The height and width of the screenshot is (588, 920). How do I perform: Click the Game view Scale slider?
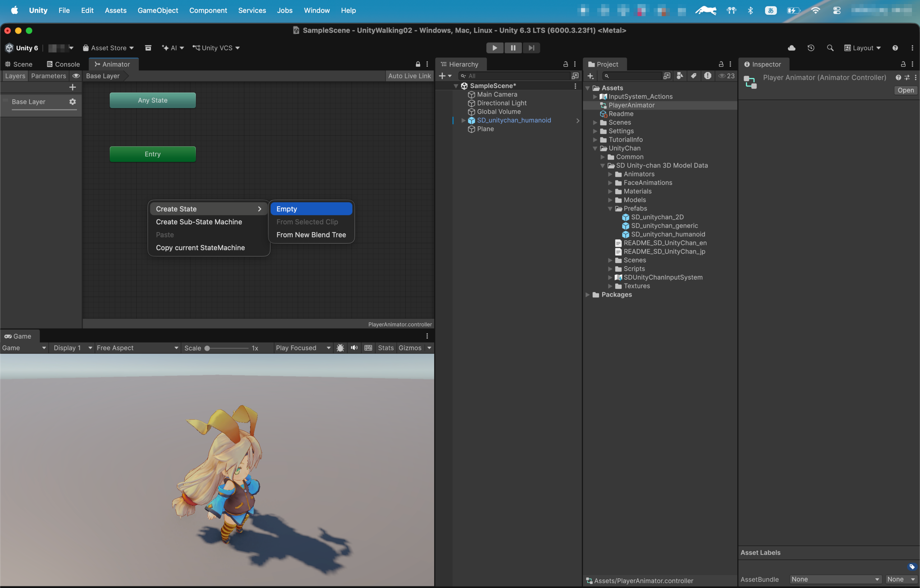tap(227, 348)
